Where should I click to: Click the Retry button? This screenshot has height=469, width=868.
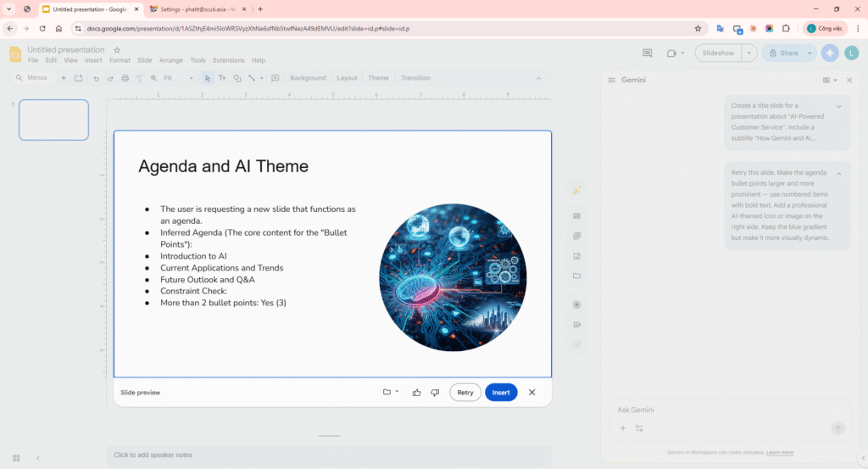pos(465,393)
